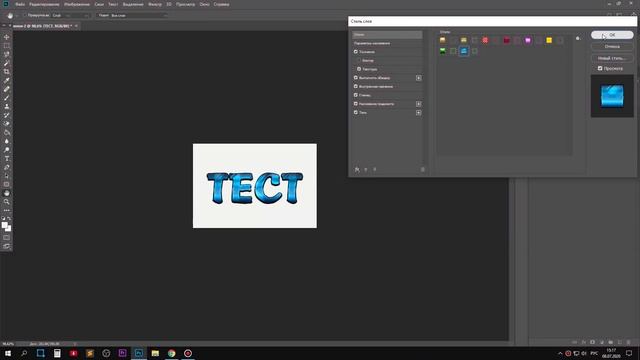Select the Pen tool
The width and height of the screenshot is (640, 360).
click(7, 167)
